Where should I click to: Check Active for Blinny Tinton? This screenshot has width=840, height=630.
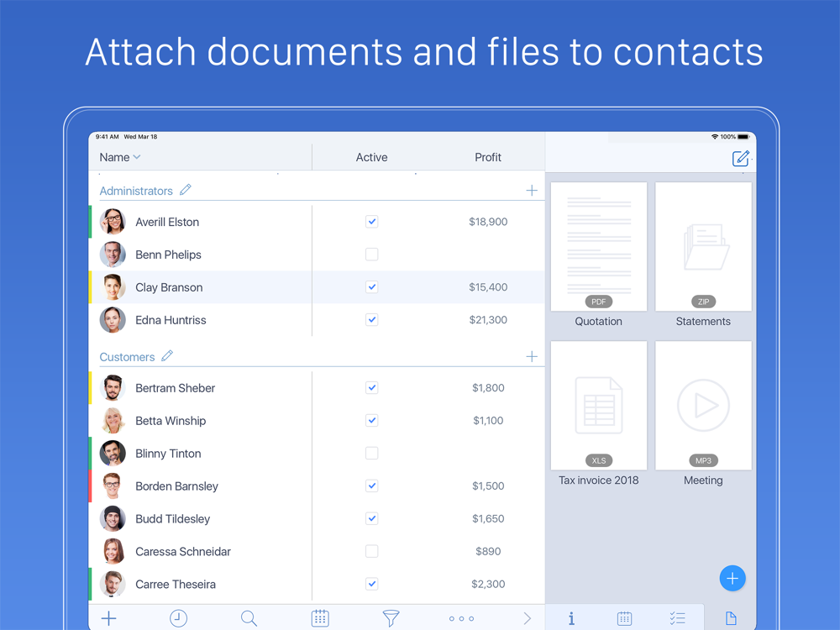tap(372, 453)
